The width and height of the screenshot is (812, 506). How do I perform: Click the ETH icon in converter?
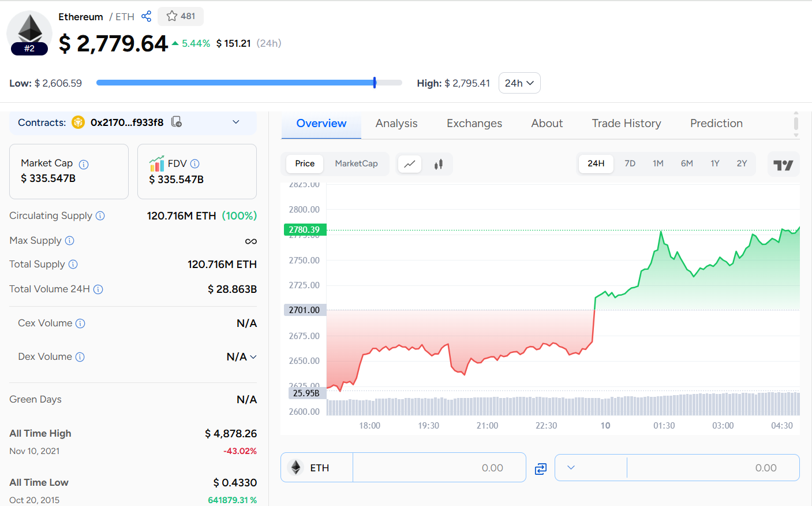pos(296,467)
